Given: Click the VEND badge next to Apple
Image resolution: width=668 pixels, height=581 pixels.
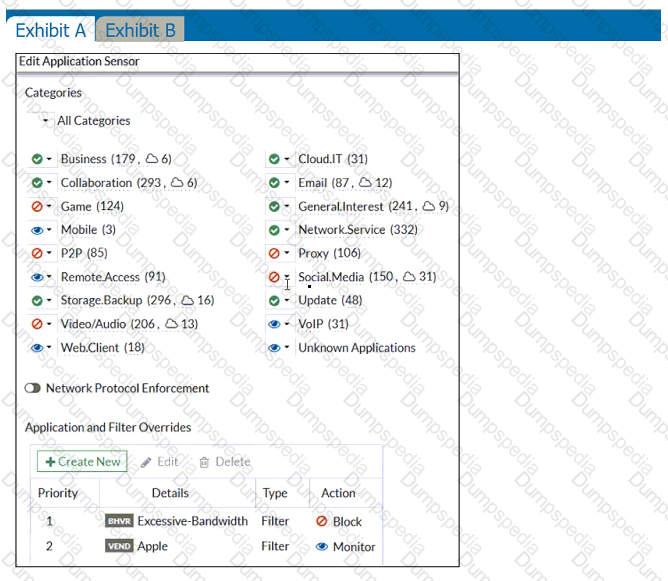Looking at the screenshot, I should [119, 547].
